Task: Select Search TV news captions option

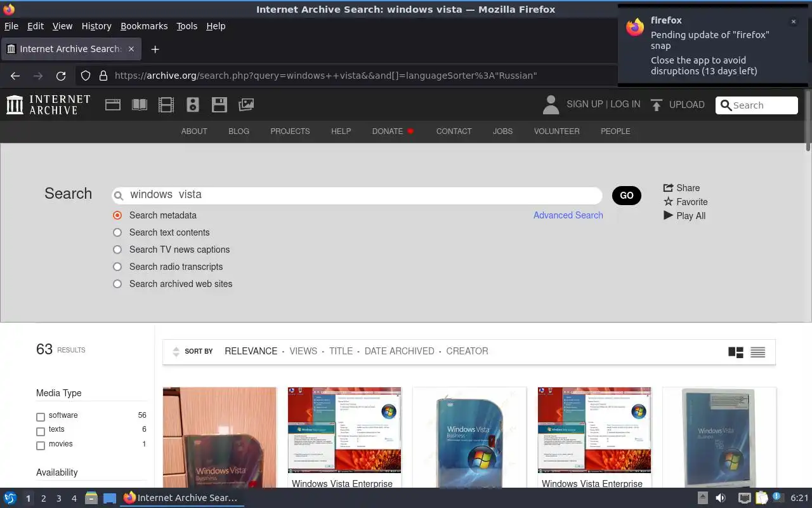Action: coord(117,250)
